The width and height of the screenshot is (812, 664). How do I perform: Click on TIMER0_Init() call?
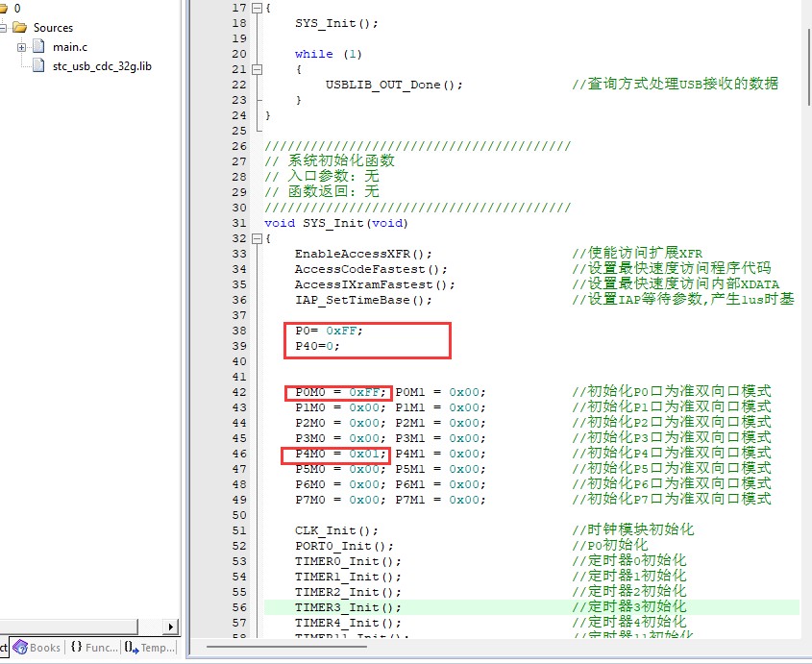348,561
